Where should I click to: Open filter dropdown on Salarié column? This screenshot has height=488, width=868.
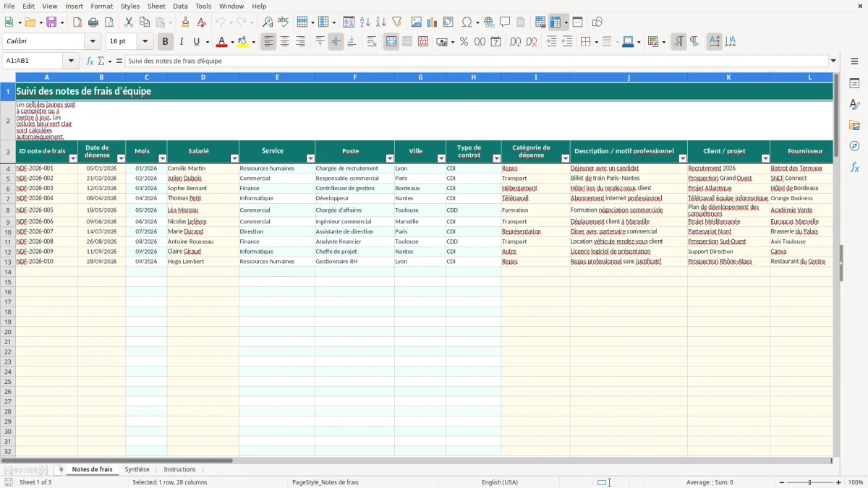tap(234, 158)
